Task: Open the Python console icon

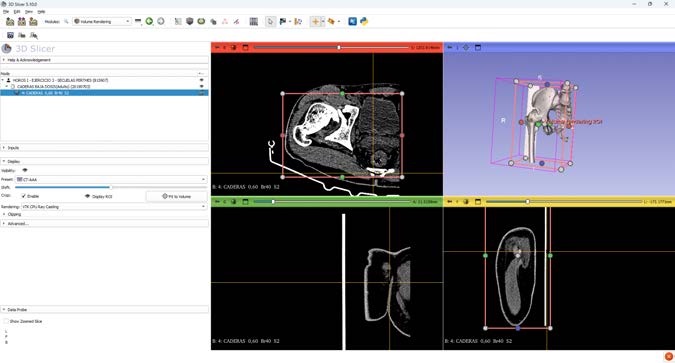Action: [x=364, y=21]
